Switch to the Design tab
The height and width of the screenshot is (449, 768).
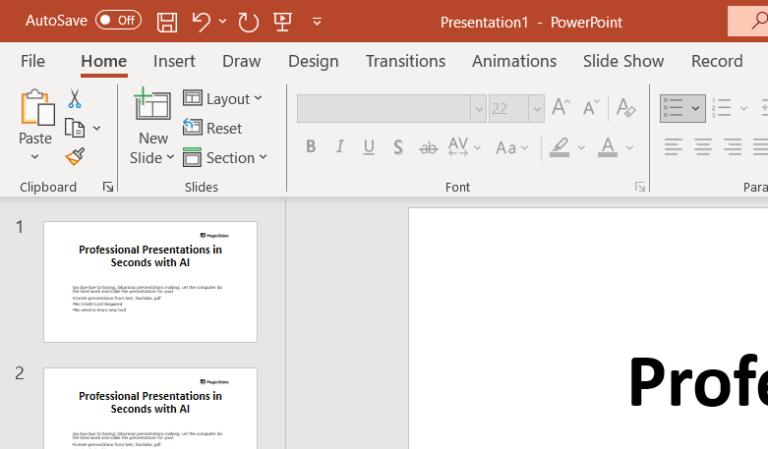coord(313,61)
